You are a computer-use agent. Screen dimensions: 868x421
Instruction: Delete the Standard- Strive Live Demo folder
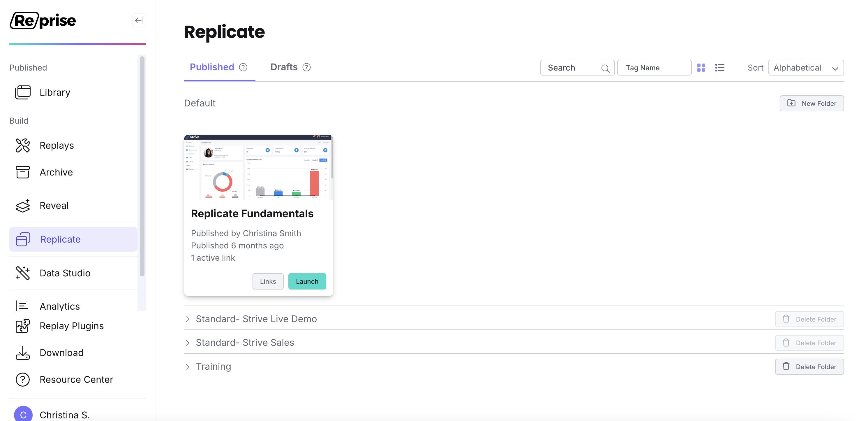point(809,319)
